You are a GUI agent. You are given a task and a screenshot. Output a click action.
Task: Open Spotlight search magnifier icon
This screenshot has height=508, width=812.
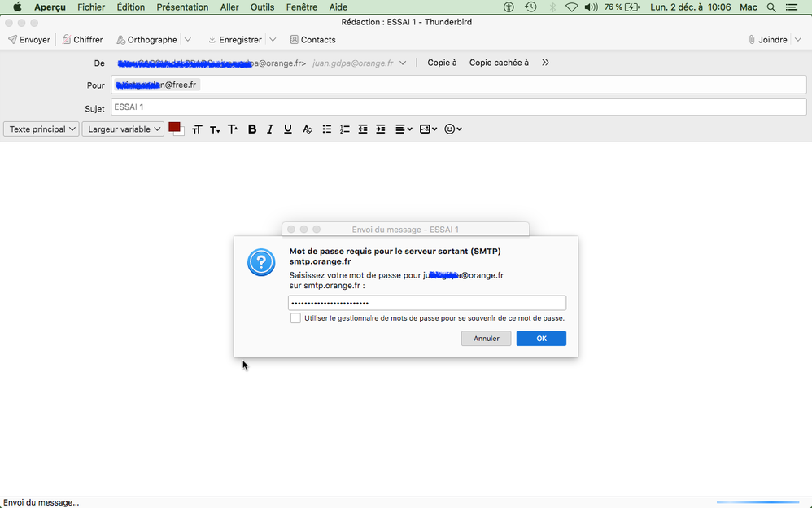click(771, 7)
